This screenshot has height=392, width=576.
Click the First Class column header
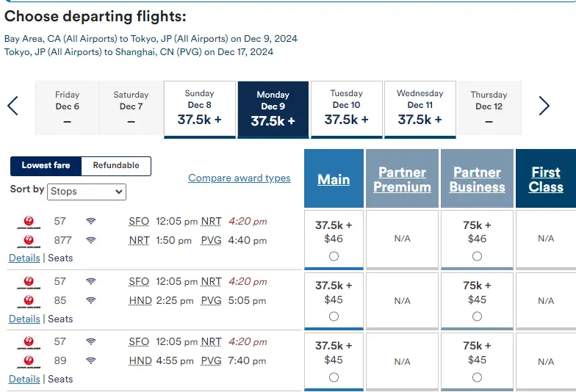click(x=546, y=179)
